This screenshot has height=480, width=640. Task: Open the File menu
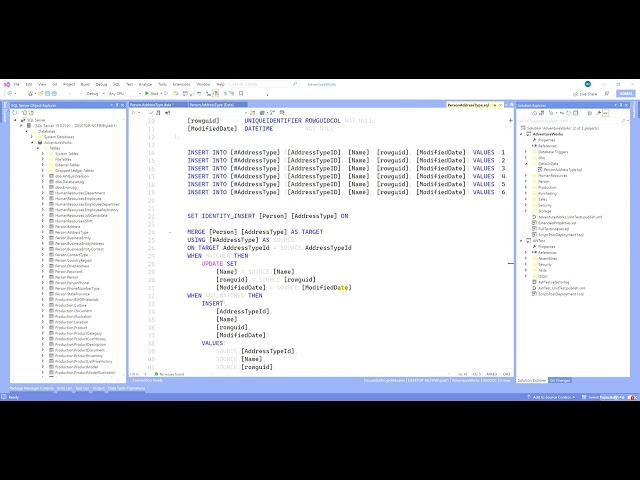[x=17, y=84]
